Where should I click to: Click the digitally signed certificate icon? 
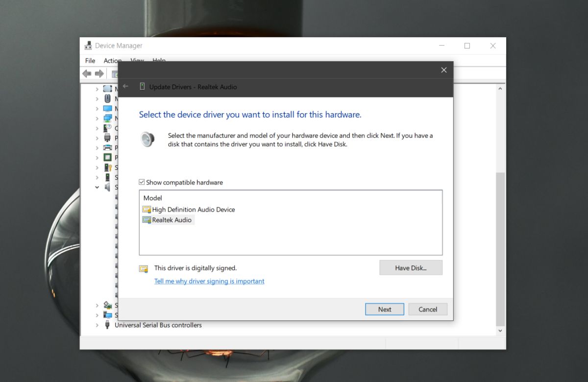point(144,268)
